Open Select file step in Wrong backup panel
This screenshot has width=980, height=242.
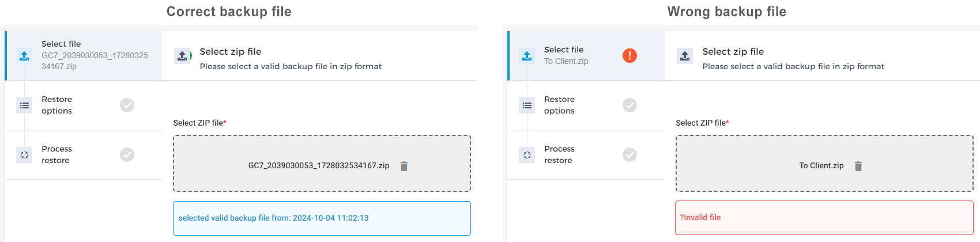click(x=587, y=55)
